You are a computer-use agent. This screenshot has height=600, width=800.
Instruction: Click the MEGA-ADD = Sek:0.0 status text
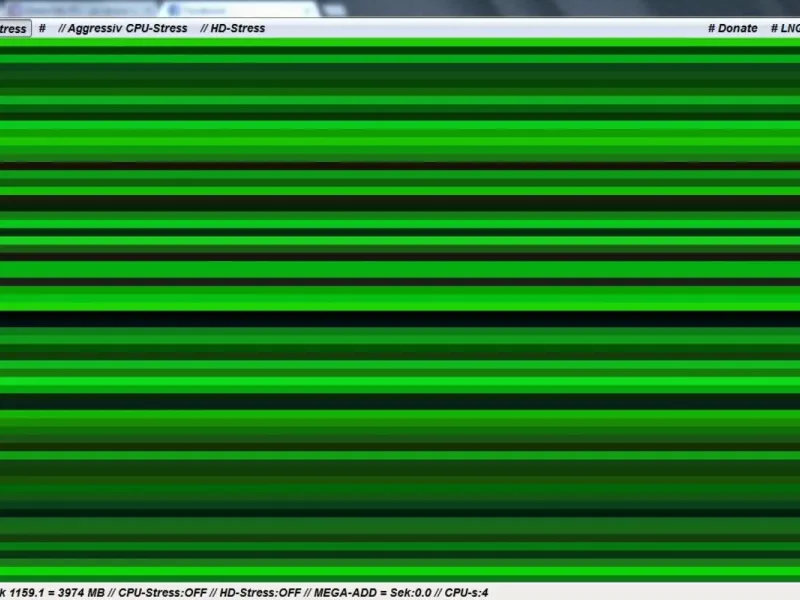point(372,592)
